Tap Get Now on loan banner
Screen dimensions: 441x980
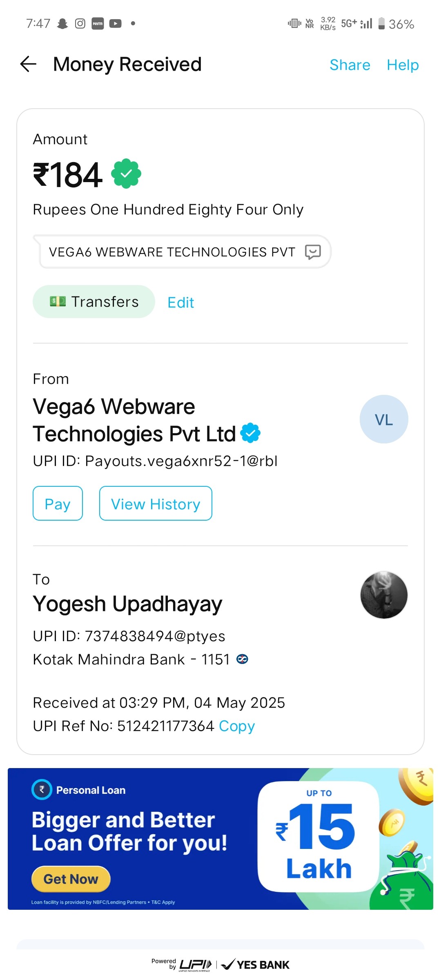tap(71, 879)
